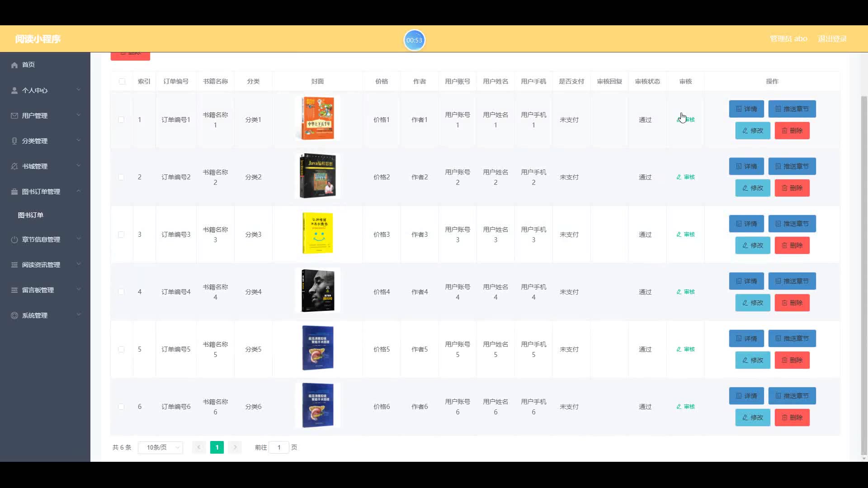This screenshot has width=868, height=488.
Task: Click the 审核 edit icon in row 3
Action: tap(679, 235)
